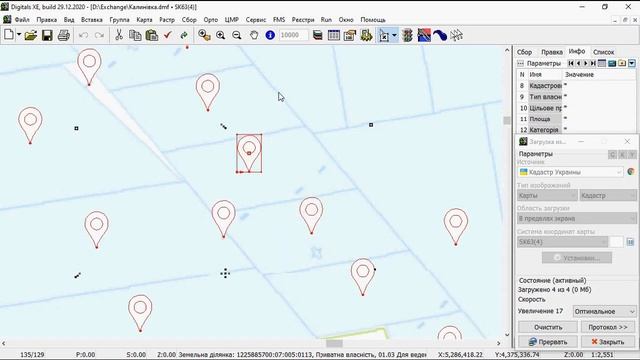Click the map horizontal scrollbar thumb
The height and width of the screenshot is (360, 640).
[x=334, y=343]
